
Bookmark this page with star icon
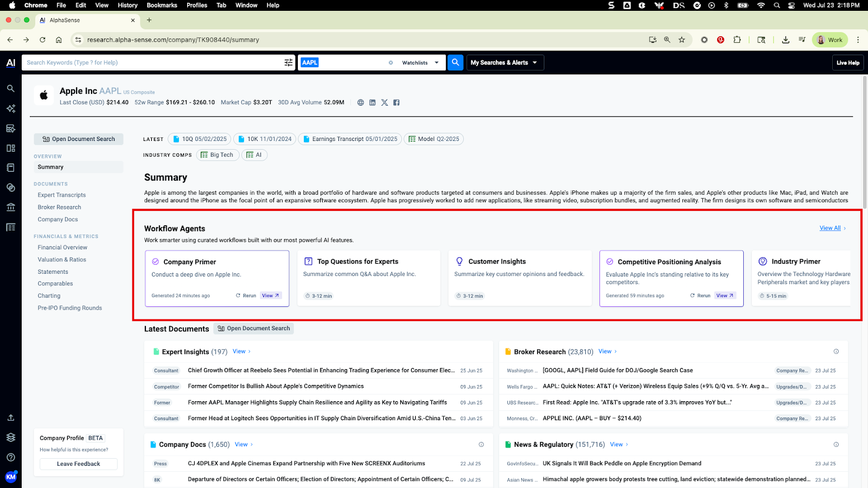[682, 40]
